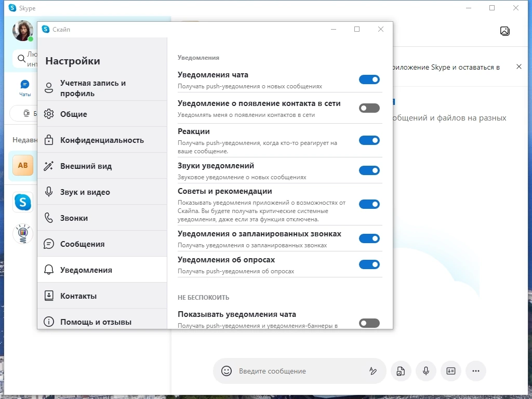Screen dimensions: 532x399
Task: Click the phone icon next to Звонки
Action: (49, 218)
